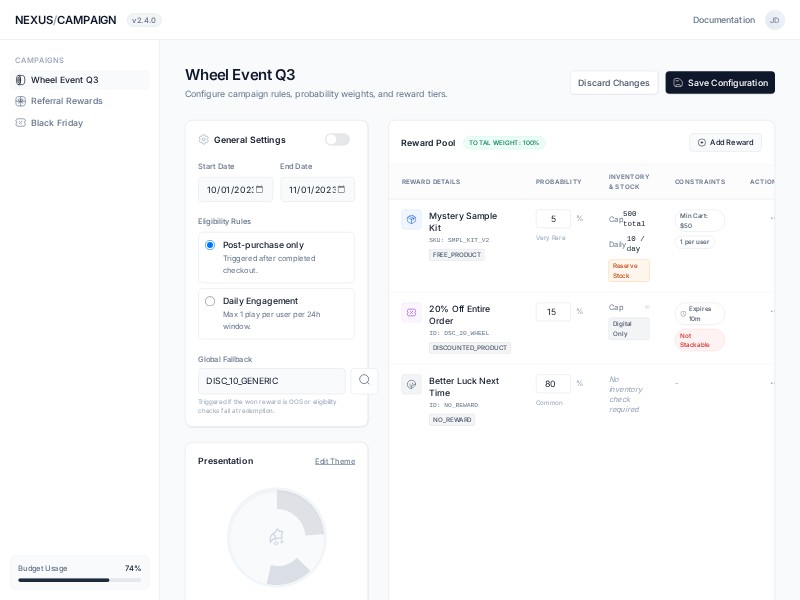
Task: Click the Not Stackable badge
Action: pyautogui.click(x=699, y=340)
